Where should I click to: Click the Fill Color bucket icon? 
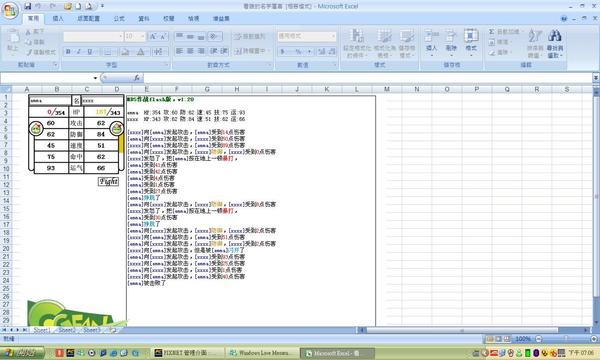click(126, 52)
